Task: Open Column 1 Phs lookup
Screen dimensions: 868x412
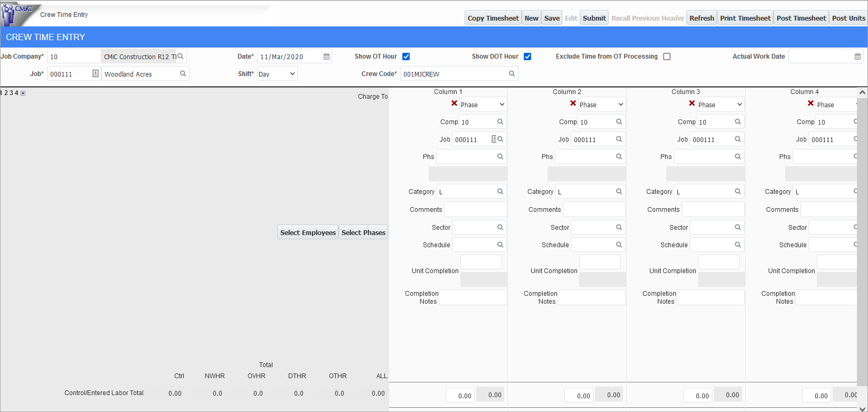Action: coord(500,157)
